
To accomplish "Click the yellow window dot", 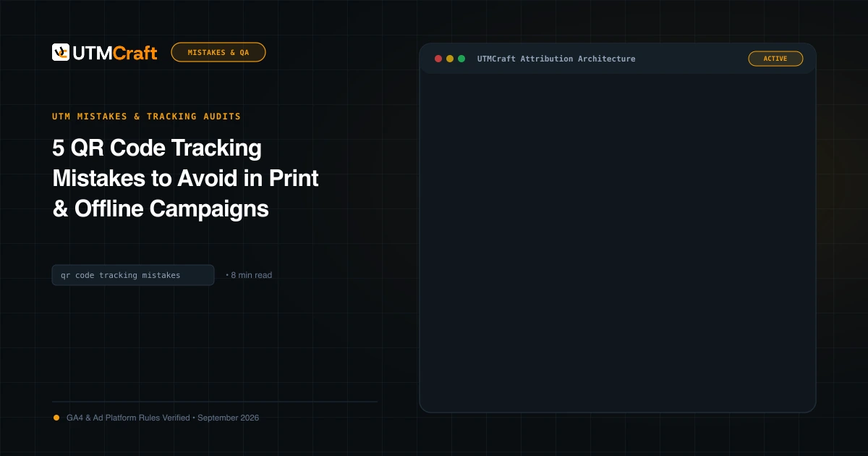I will click(450, 59).
